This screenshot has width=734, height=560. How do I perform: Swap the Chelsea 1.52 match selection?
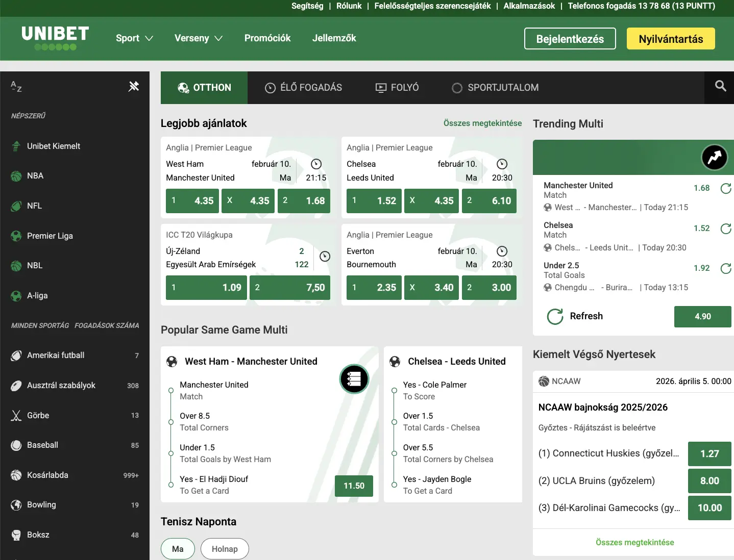tap(725, 228)
